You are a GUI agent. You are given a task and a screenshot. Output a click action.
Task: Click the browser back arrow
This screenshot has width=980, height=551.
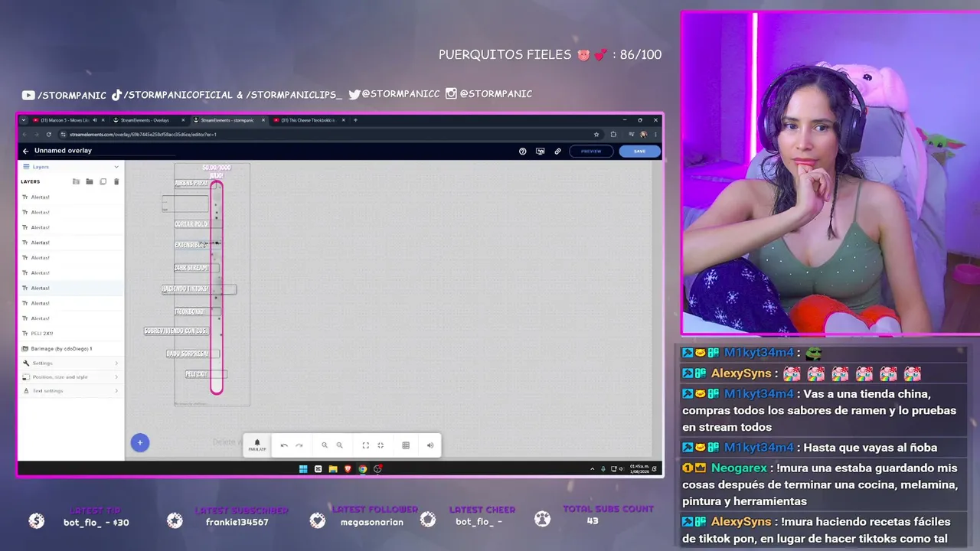24,135
